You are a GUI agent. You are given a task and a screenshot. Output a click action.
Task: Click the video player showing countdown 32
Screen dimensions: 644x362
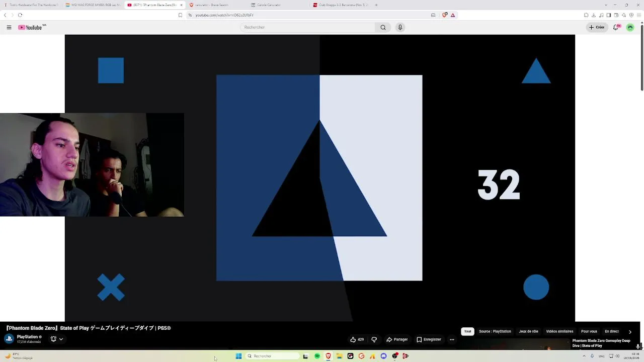pos(319,178)
